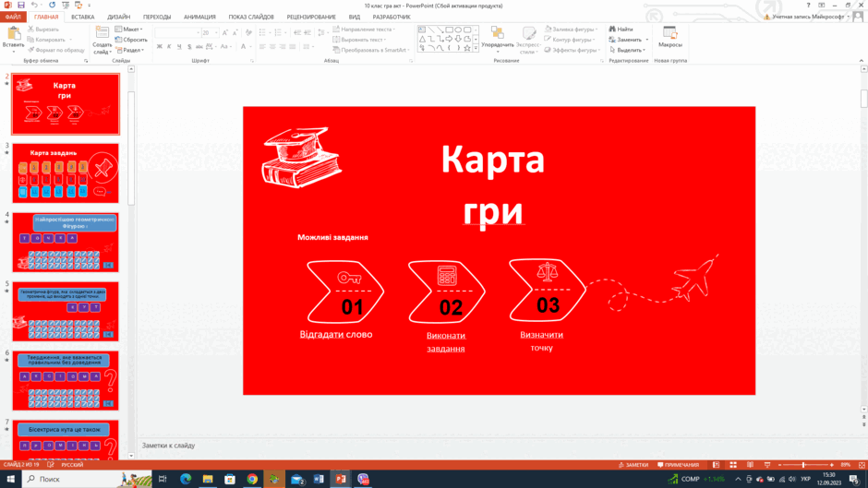Select the oval shape in shapes gallery

click(458, 30)
